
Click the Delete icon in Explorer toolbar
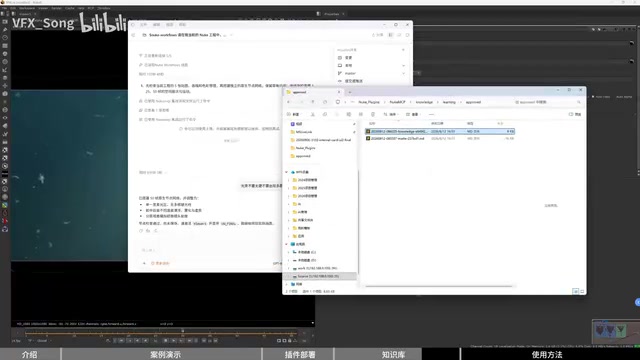(373, 114)
